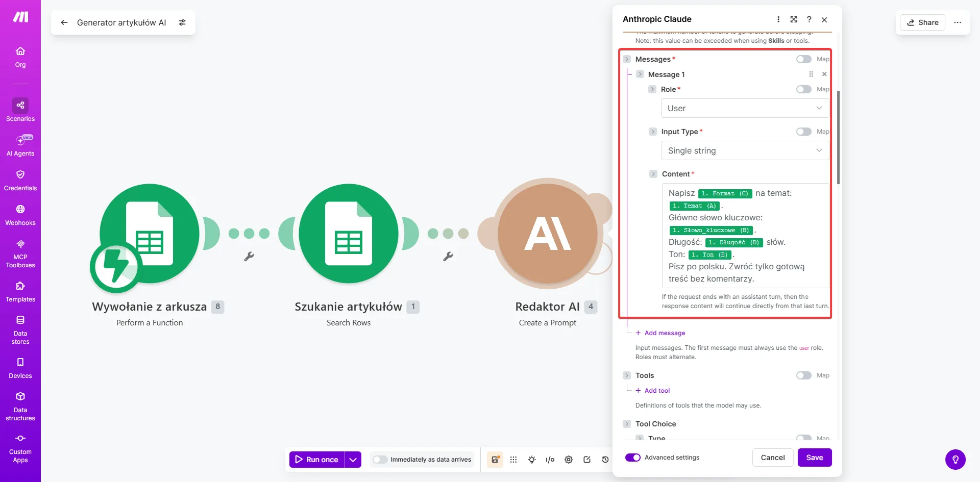This screenshot has height=482, width=980.
Task: Open Input Type dropdown Single string
Action: point(745,150)
